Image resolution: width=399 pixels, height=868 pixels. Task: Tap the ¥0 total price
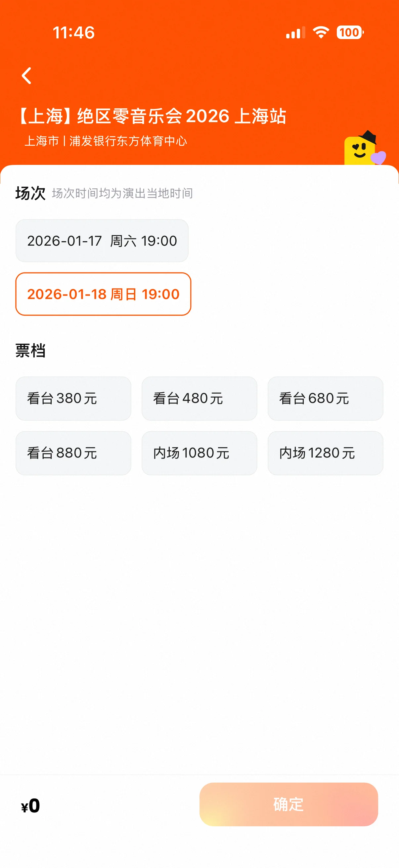pyautogui.click(x=31, y=806)
